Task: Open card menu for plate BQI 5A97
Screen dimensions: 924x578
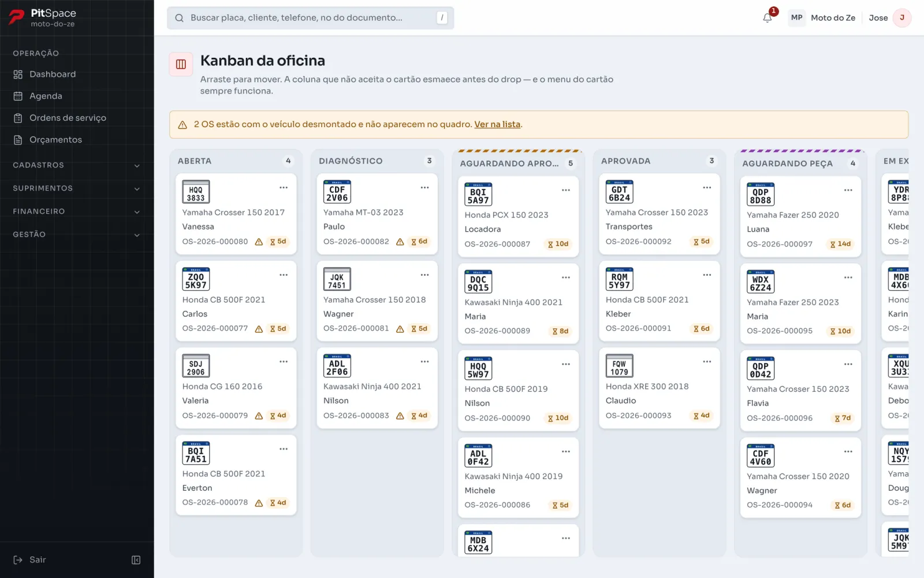Action: pyautogui.click(x=566, y=190)
